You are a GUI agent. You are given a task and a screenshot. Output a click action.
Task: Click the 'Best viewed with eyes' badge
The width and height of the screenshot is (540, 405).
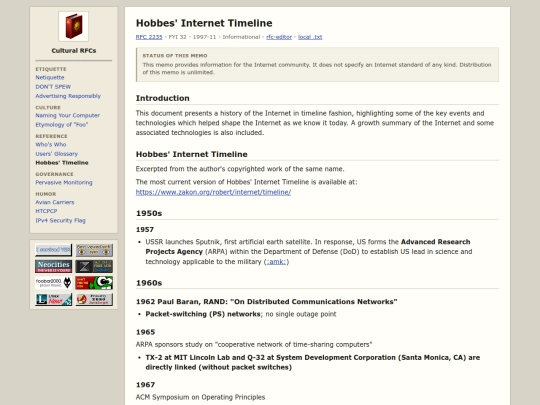click(x=94, y=250)
